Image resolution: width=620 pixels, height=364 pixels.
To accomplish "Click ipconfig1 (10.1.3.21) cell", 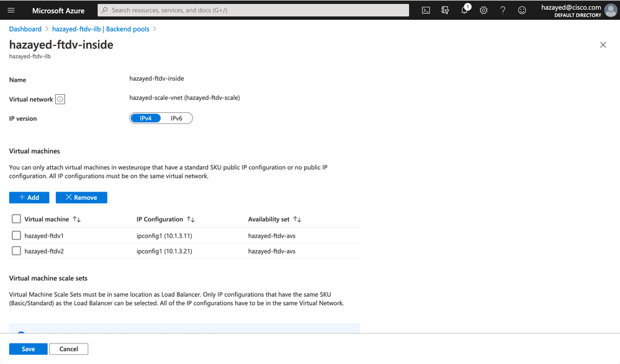I will coord(164,251).
